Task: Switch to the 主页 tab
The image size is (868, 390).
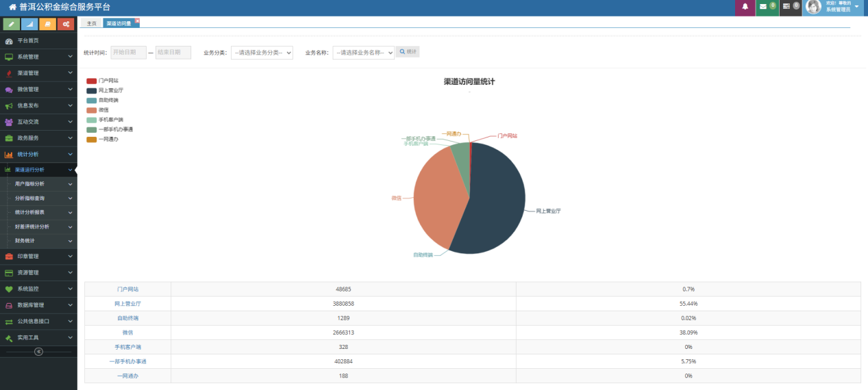Action: click(x=91, y=23)
